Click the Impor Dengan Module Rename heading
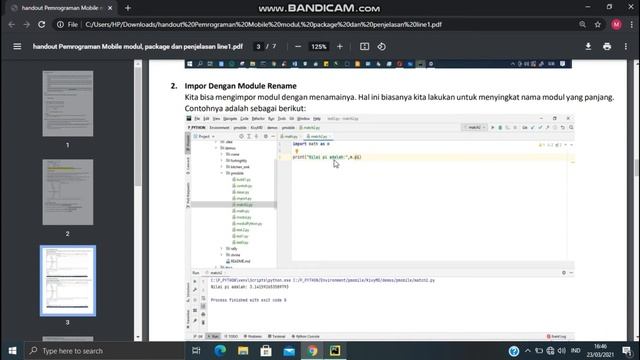 click(x=240, y=86)
